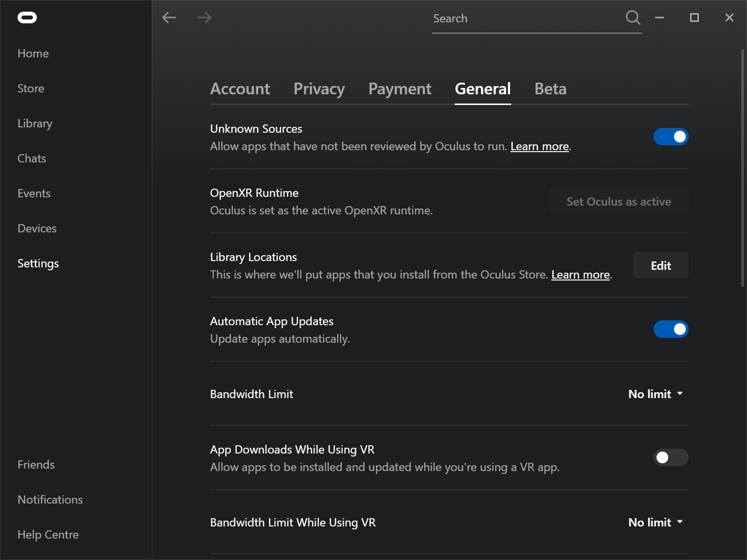747x560 pixels.
Task: Open the Events section
Action: tap(34, 193)
